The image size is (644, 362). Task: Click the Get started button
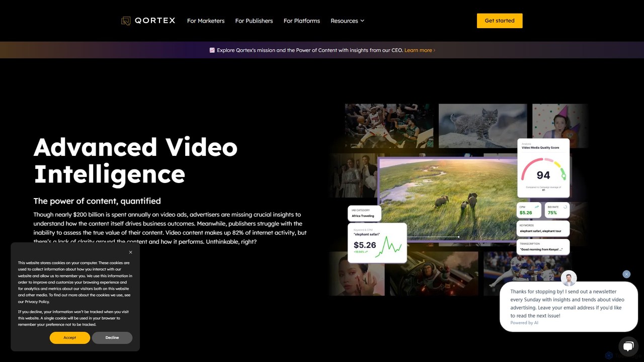[x=500, y=21]
